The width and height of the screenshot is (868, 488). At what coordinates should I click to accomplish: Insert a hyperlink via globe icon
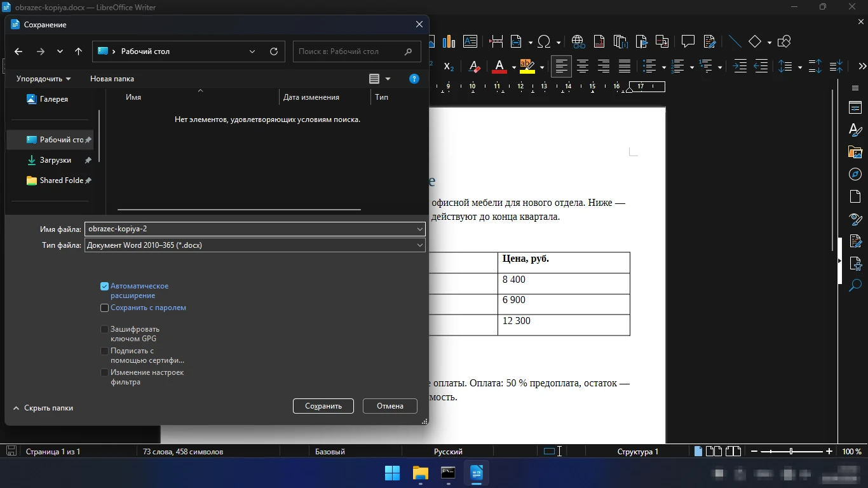point(578,42)
